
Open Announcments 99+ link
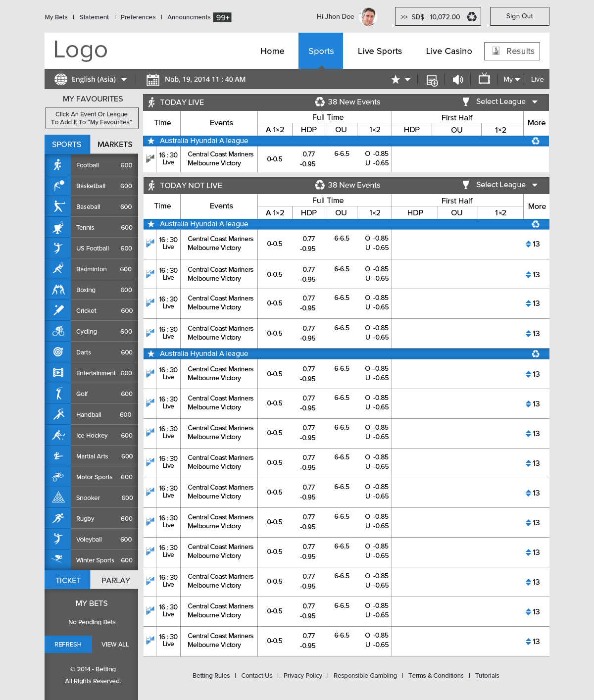(x=199, y=17)
